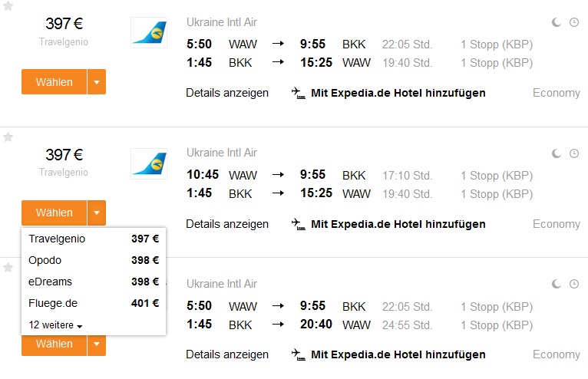588x379 pixels.
Task: Click Wählen button for first flight
Action: pos(55,82)
